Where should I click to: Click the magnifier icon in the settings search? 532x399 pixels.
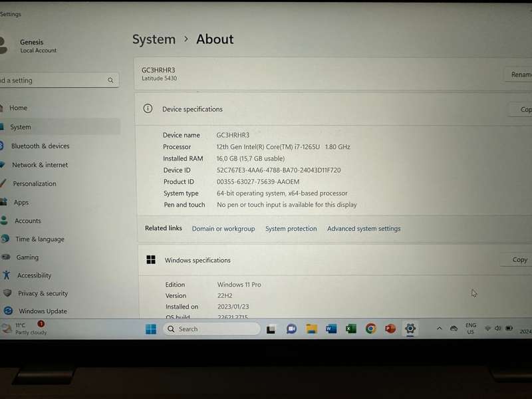click(x=110, y=80)
